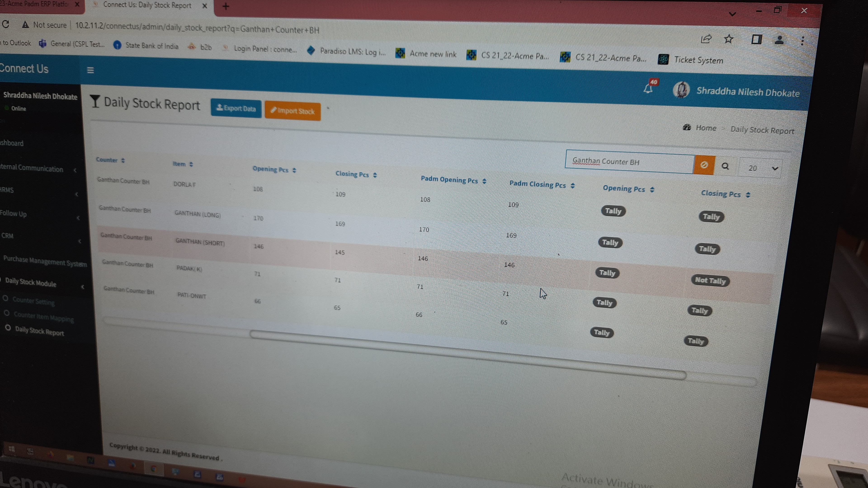This screenshot has height=488, width=868.
Task: Open Purchase Management System menu
Action: coord(45,261)
